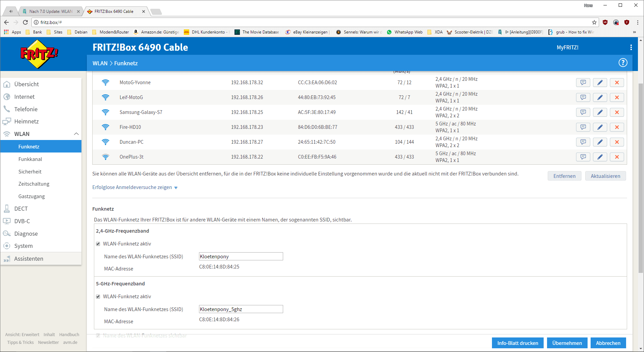Viewport: 644px width, 352px height.
Task: Click the Wi-Fi icon of Fire-HD10
Action: tap(105, 127)
